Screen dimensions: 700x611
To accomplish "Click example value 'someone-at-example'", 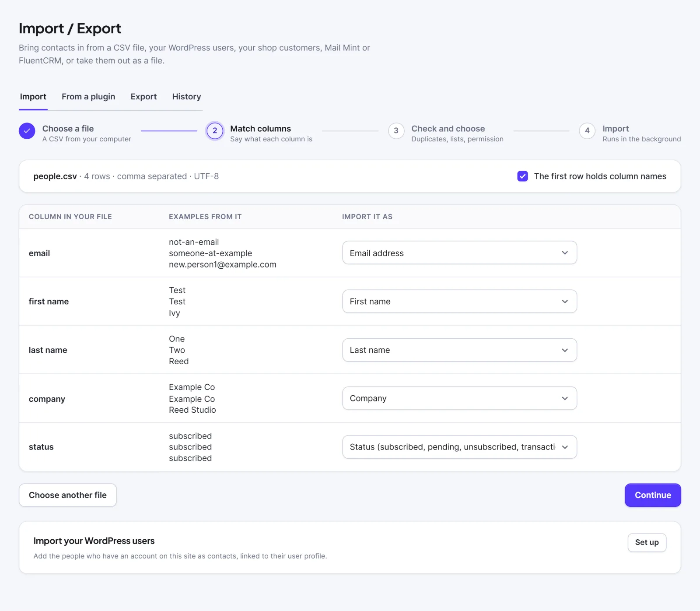I will 210,253.
